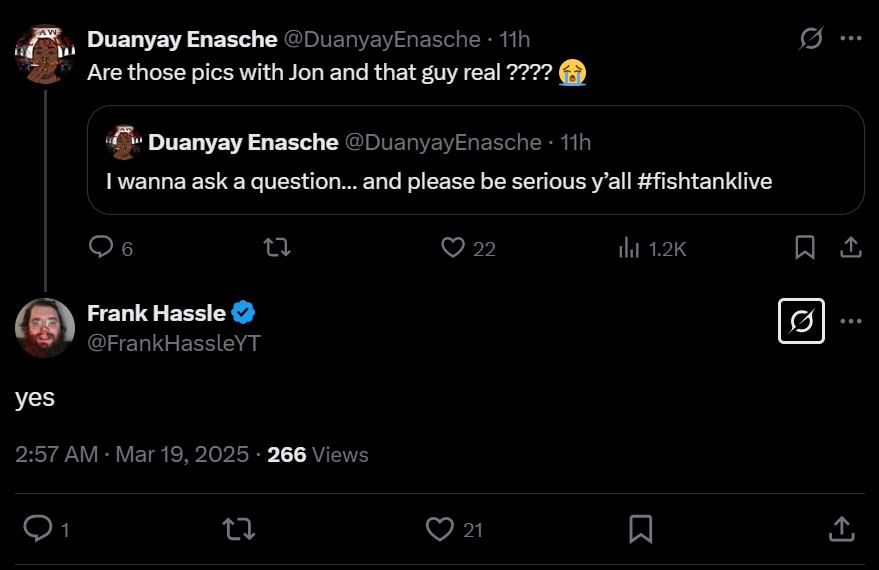Click the 2:57 AM Mar 19, 2025 timestamp
Screen dimensions: 879x570
click(x=132, y=454)
